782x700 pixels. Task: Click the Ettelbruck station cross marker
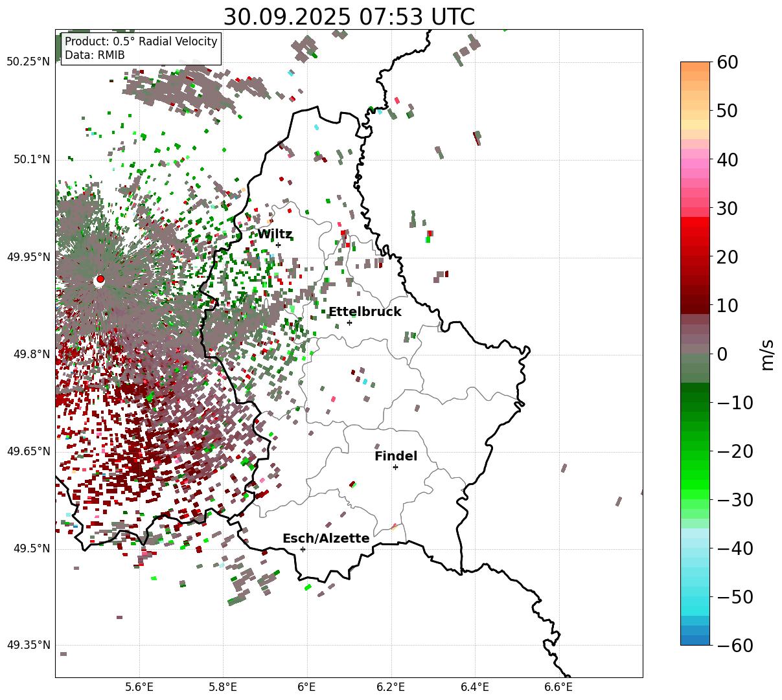(x=349, y=322)
